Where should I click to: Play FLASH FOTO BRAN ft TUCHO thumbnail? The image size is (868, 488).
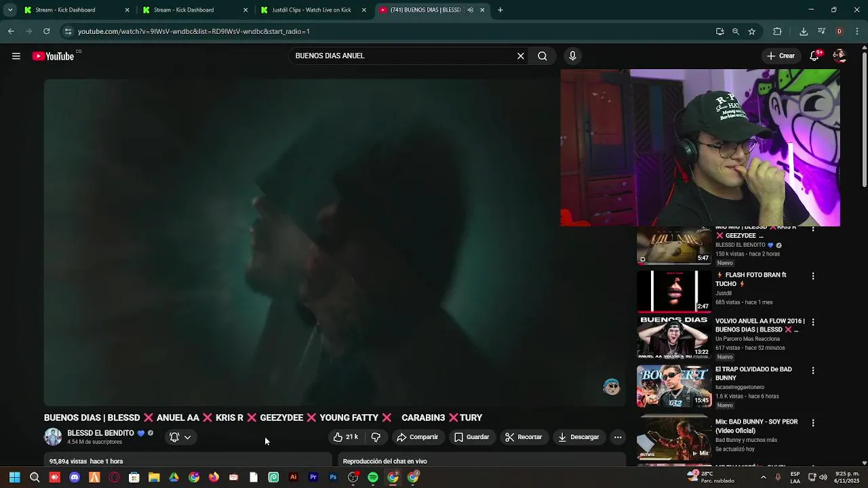(x=674, y=291)
